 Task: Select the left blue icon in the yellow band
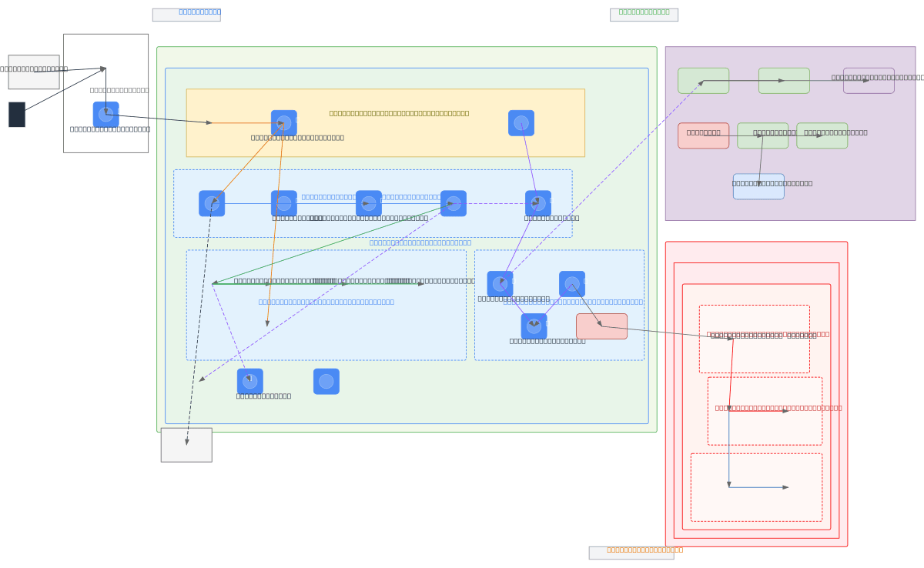click(x=283, y=123)
